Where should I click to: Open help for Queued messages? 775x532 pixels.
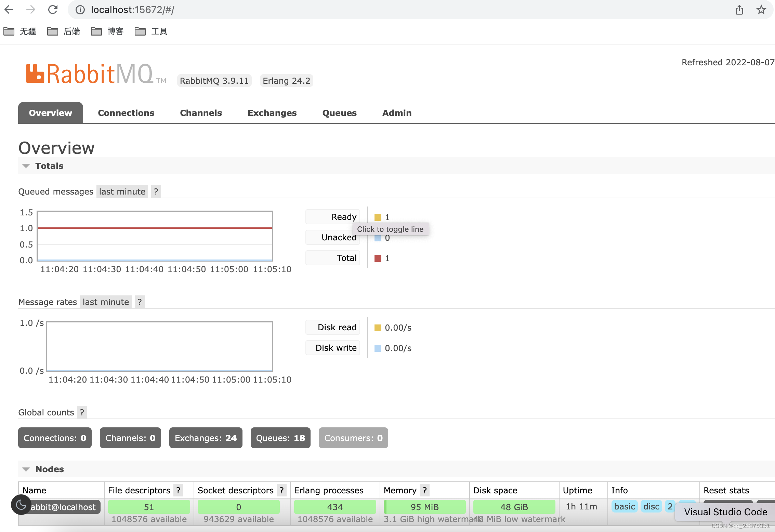click(x=156, y=191)
